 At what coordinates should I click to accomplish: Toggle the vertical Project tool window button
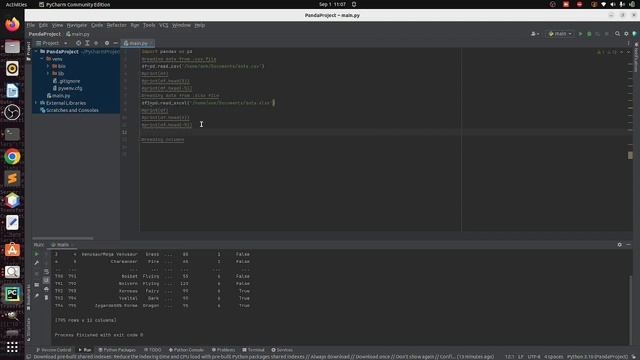click(x=28, y=51)
